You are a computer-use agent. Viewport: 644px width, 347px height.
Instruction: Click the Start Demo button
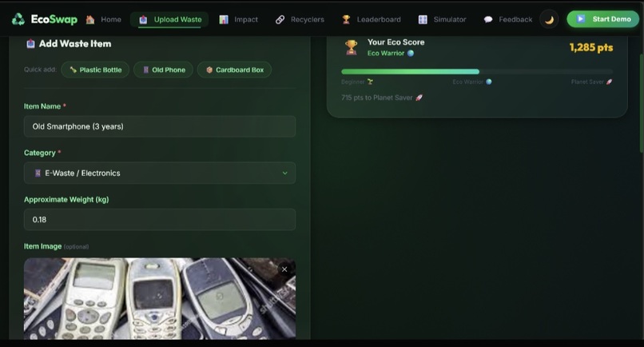tap(603, 19)
